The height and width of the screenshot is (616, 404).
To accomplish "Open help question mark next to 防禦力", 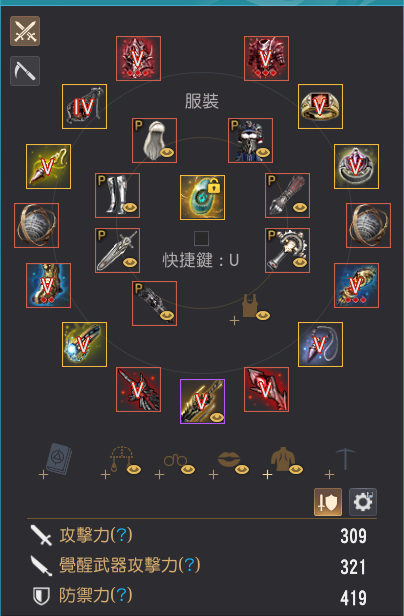I will (x=122, y=596).
